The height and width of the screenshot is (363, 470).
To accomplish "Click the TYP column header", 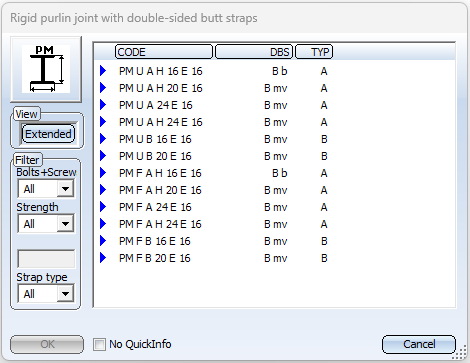I will 314,52.
